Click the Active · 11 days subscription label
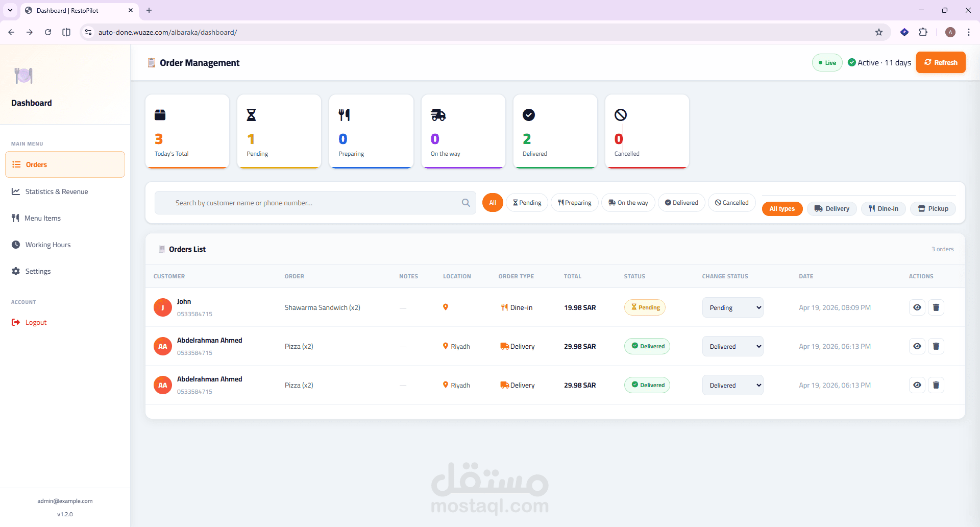 [x=879, y=62]
